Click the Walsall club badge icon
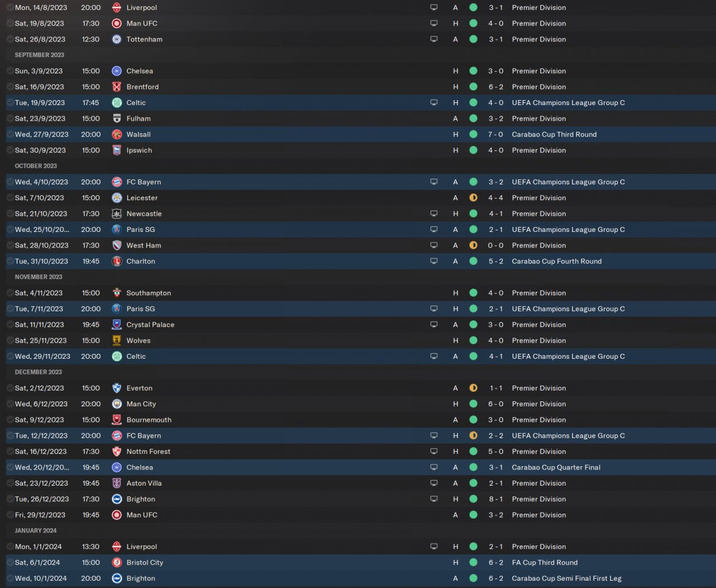Viewport: 716px width, 588px height. tap(117, 135)
